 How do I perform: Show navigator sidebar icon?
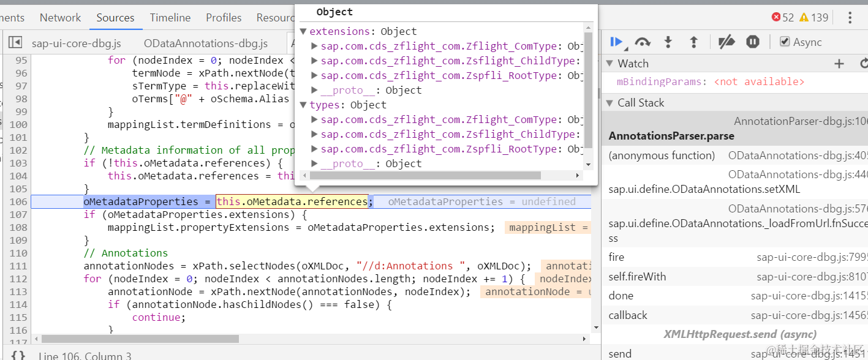tap(15, 43)
